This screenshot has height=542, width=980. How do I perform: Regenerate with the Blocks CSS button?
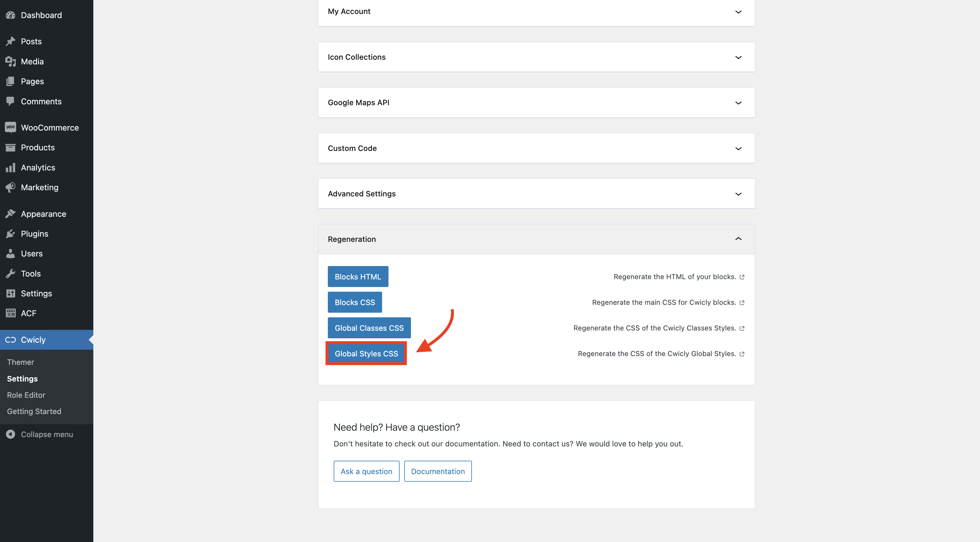pos(355,302)
